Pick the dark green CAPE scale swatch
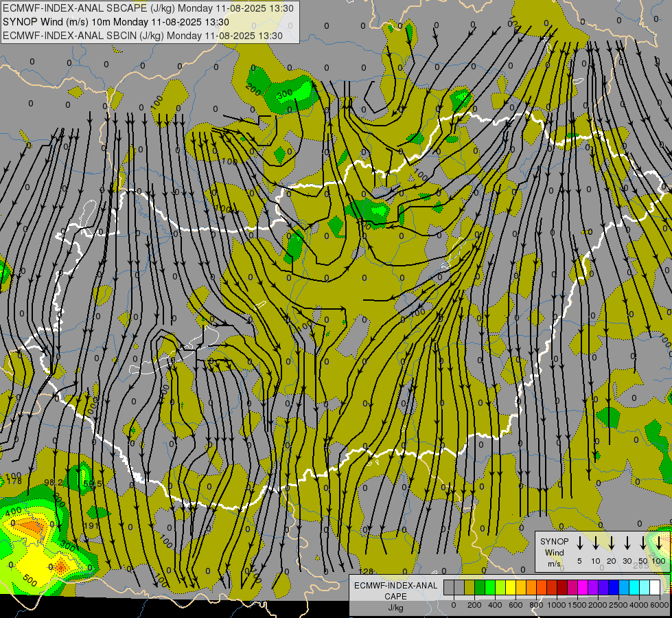 tap(480, 587)
